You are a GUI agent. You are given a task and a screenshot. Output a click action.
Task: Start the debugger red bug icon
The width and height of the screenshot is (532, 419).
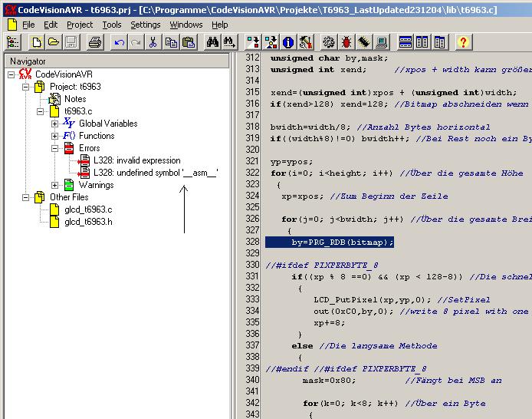[x=346, y=42]
